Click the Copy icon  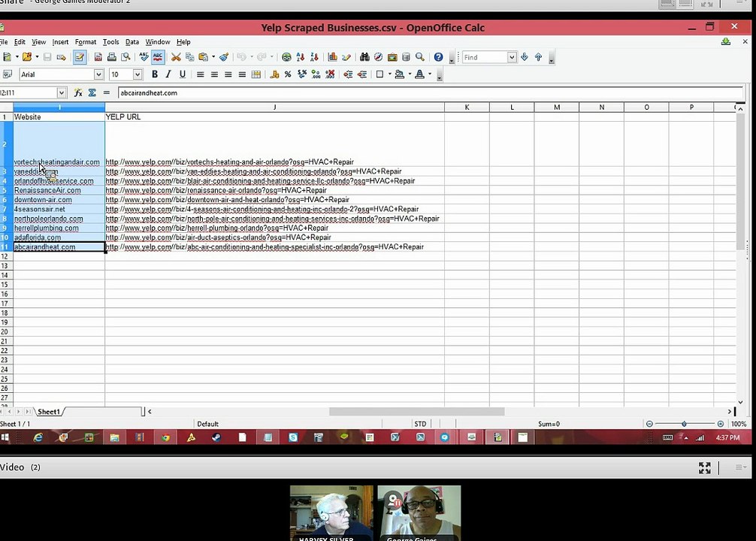click(x=190, y=57)
